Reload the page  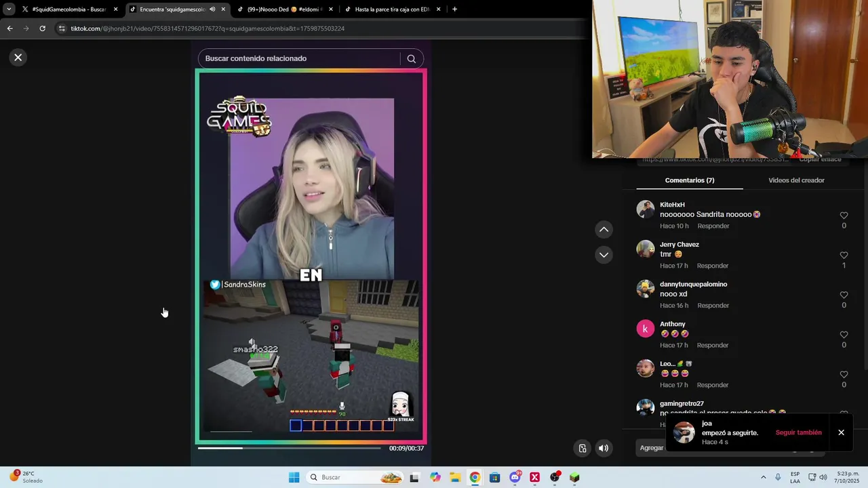(42, 28)
